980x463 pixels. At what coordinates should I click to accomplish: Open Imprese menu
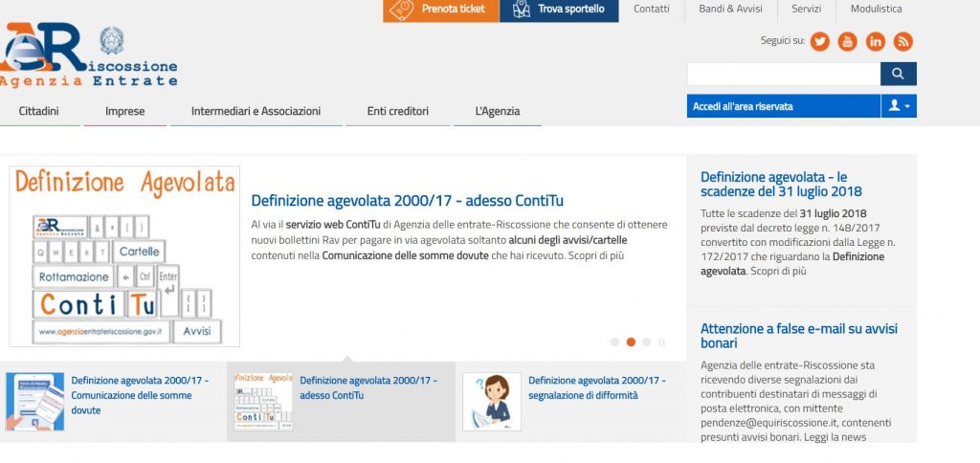click(x=125, y=111)
